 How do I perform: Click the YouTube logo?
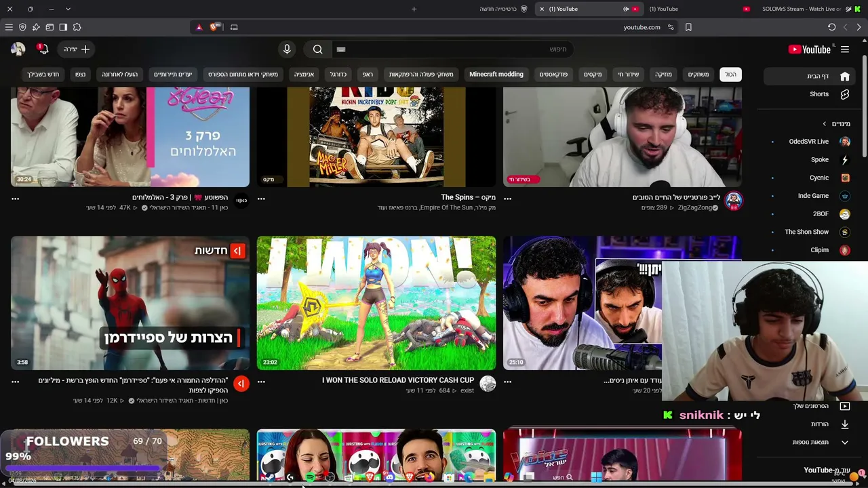[x=810, y=49]
